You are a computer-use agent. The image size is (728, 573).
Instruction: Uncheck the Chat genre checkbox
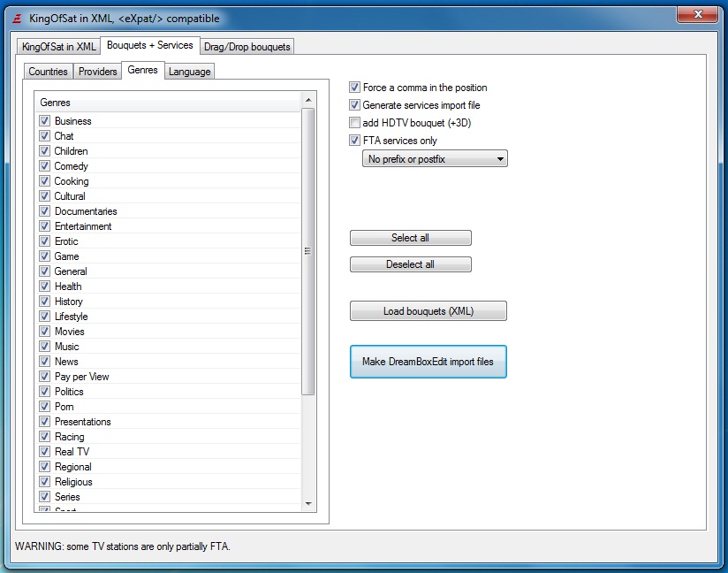click(x=44, y=135)
